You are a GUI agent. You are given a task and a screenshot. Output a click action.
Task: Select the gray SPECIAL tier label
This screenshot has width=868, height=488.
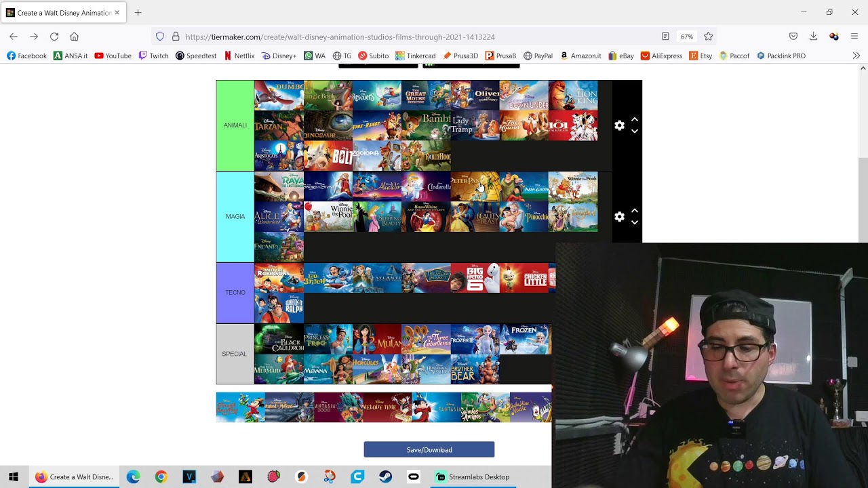pyautogui.click(x=235, y=354)
